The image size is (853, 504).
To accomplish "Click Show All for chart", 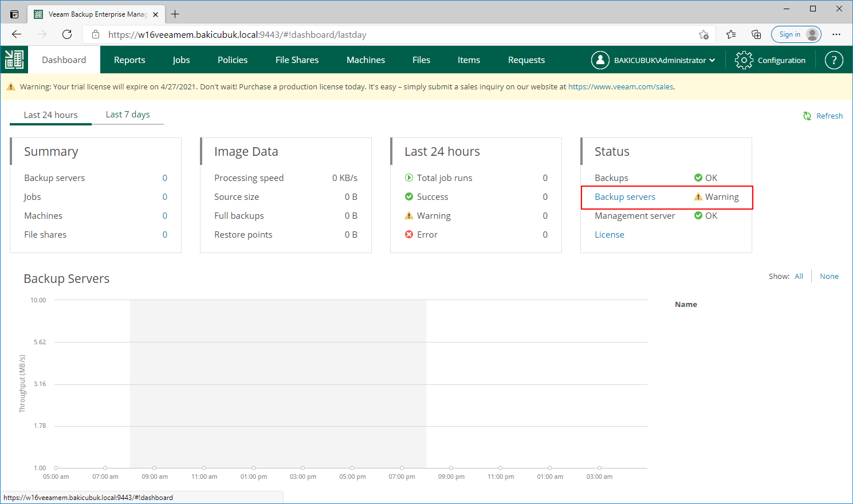I will [x=799, y=276].
